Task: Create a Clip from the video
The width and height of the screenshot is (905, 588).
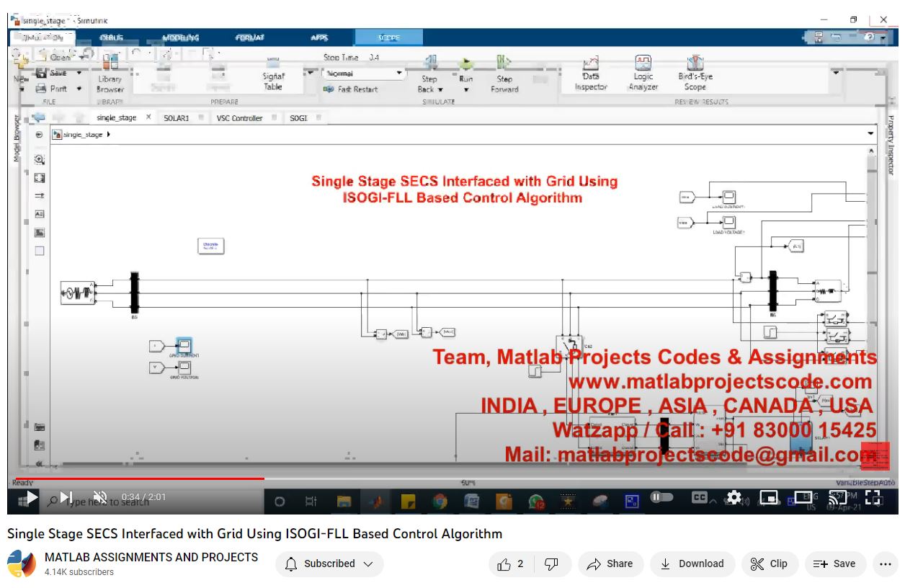Action: pyautogui.click(x=769, y=564)
